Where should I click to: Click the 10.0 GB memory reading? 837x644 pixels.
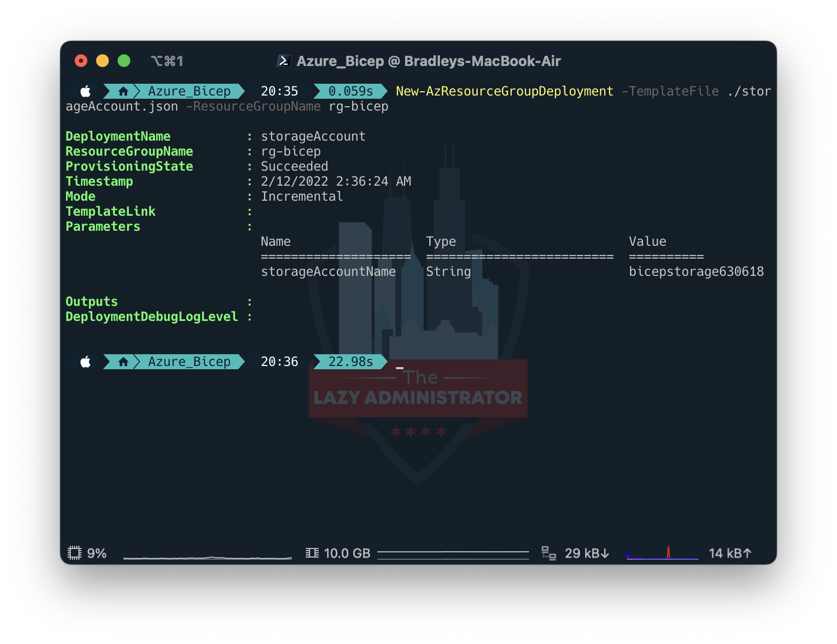pos(347,553)
